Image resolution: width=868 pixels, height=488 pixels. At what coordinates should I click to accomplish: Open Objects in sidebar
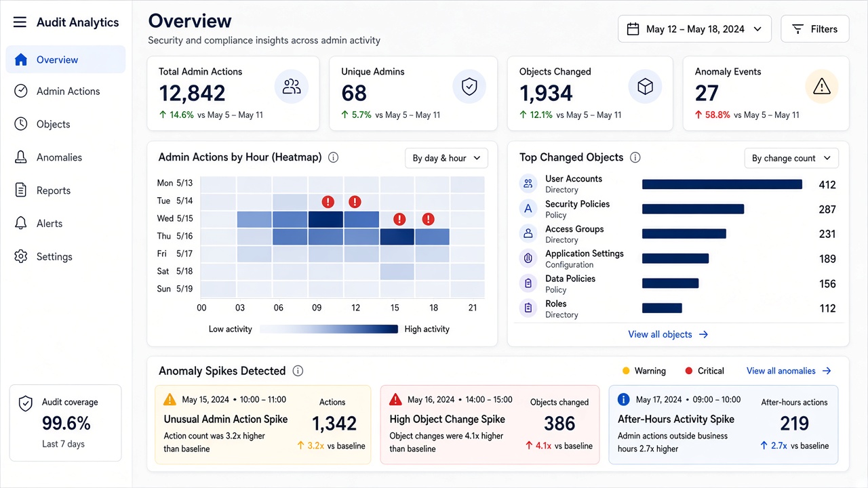[66, 124]
